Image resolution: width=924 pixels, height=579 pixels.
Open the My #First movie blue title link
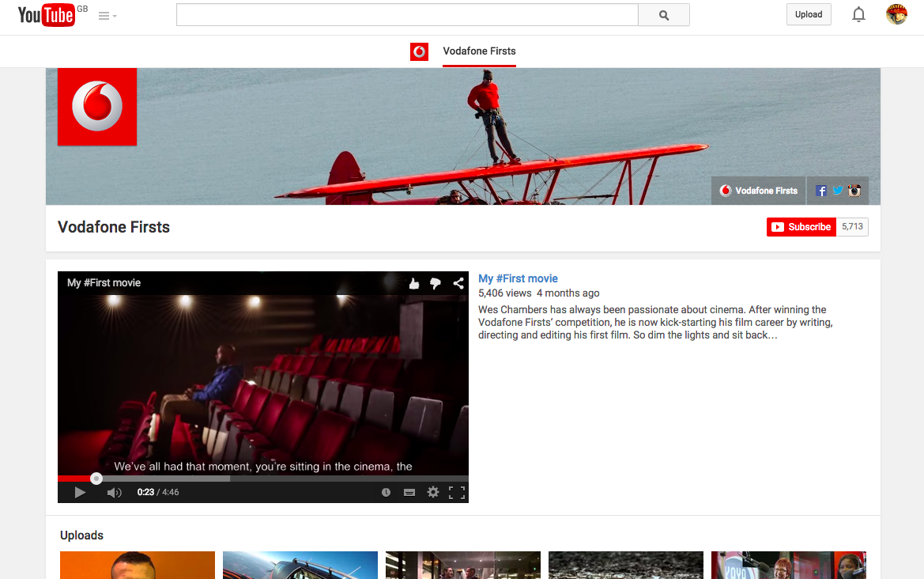[x=518, y=279]
